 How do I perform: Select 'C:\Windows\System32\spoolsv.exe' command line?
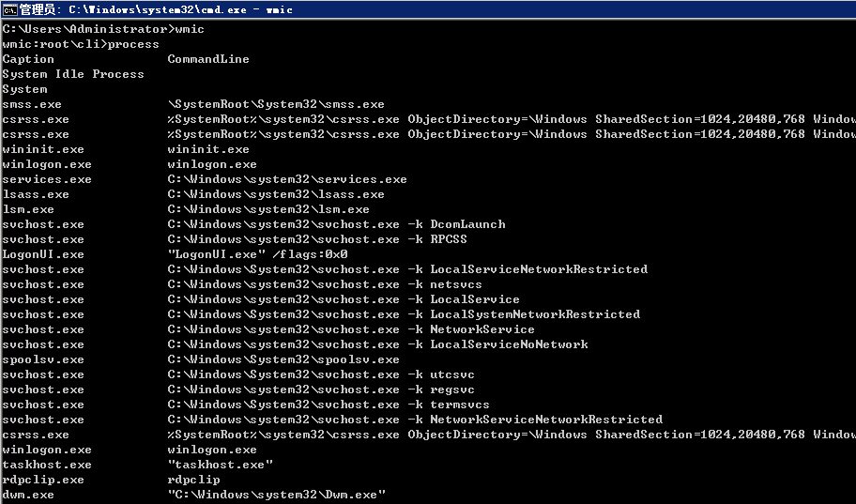(283, 359)
